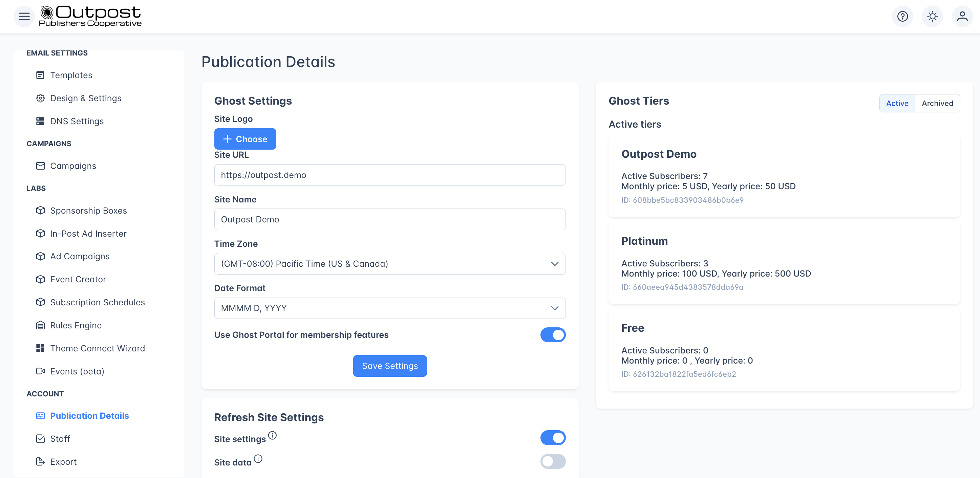Click the Export file icon
The width and height of the screenshot is (980, 478).
40,462
